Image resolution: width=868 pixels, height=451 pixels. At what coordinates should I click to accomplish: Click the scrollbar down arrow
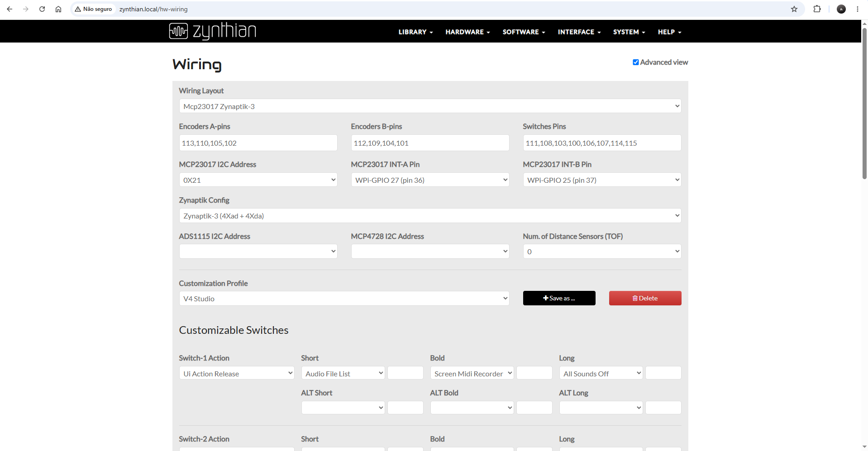[x=864, y=447]
